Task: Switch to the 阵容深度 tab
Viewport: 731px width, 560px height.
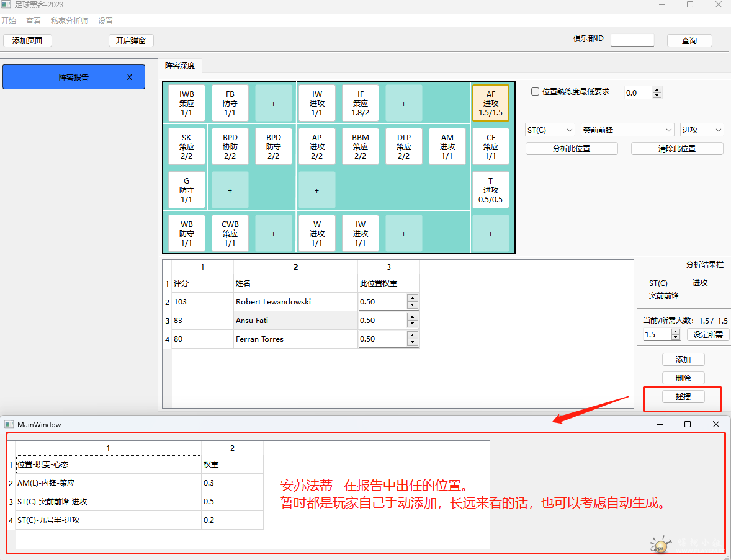Action: [179, 66]
